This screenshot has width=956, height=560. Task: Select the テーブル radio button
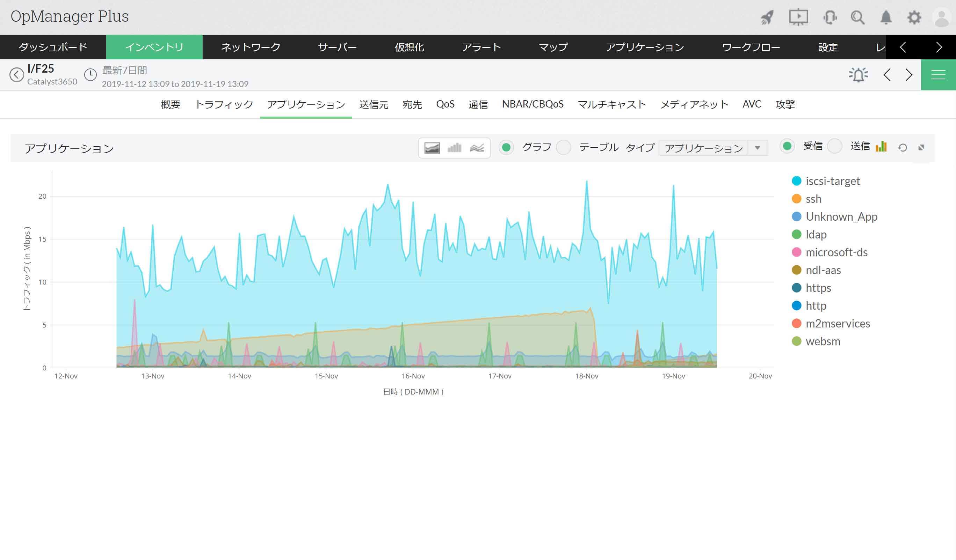[563, 147]
